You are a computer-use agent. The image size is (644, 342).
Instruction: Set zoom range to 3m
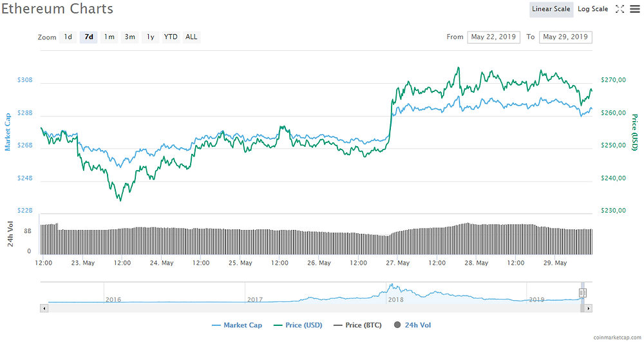coord(130,37)
